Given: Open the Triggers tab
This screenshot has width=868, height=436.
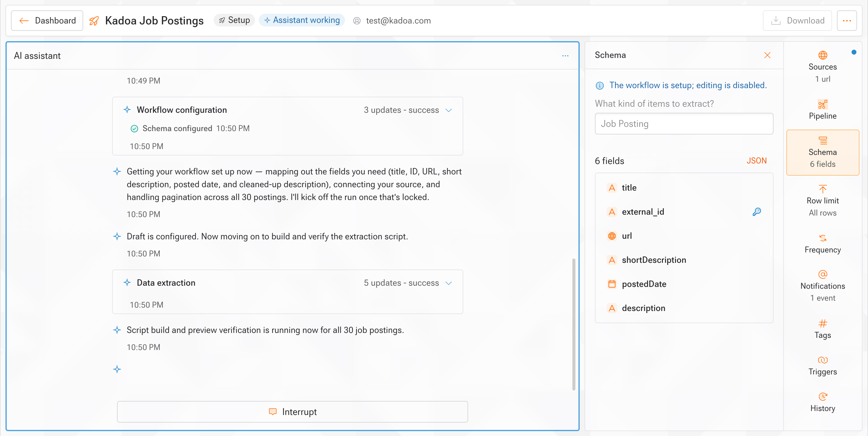Looking at the screenshot, I should [823, 366].
